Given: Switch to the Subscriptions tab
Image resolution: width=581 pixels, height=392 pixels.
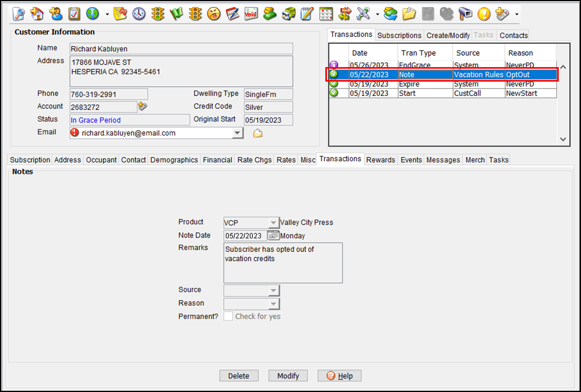Looking at the screenshot, I should [399, 36].
